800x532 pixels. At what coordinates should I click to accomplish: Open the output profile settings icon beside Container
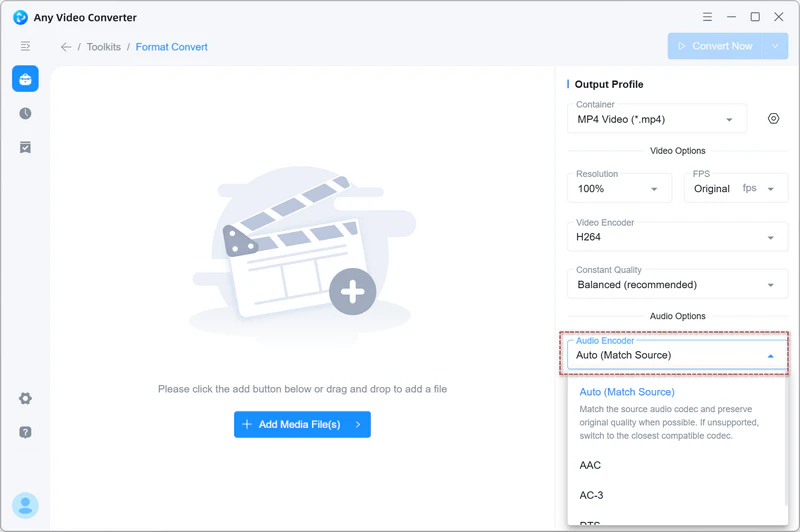tap(773, 119)
